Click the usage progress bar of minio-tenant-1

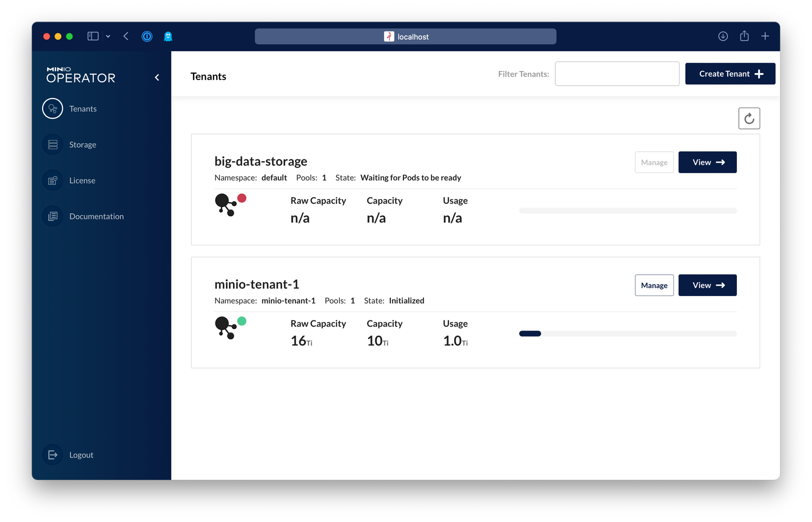tap(627, 334)
